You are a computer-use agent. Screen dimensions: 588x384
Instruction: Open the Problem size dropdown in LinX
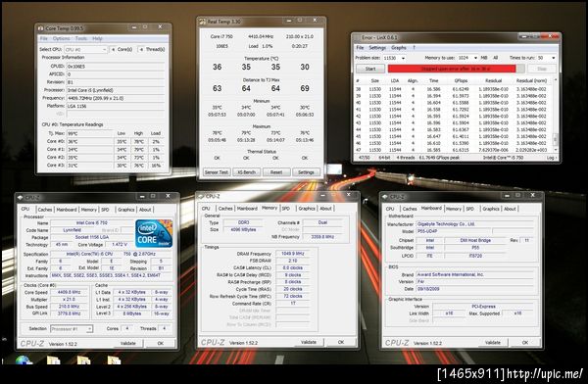coord(394,58)
